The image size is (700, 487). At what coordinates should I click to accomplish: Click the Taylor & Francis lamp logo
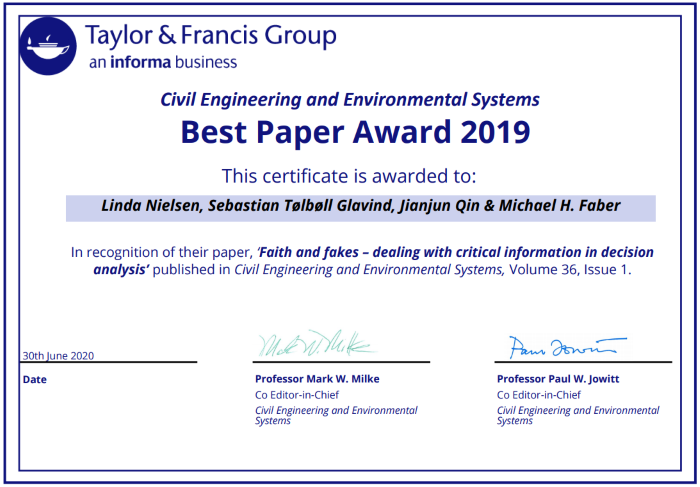[x=49, y=45]
